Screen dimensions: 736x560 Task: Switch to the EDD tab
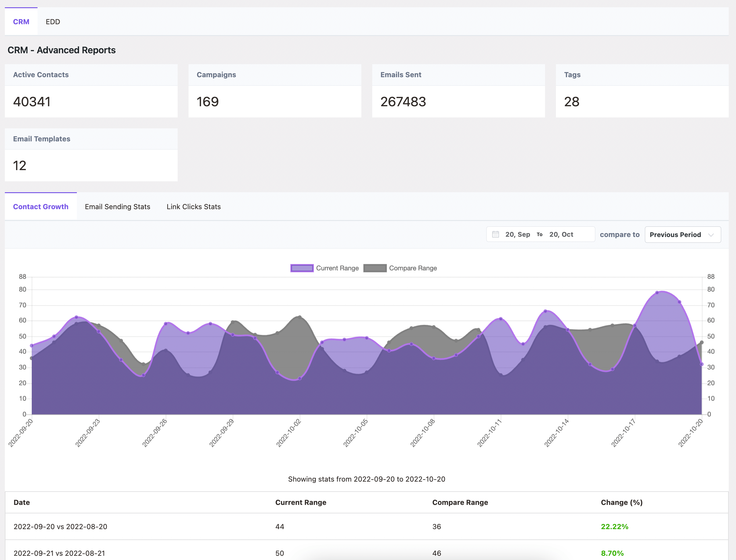point(53,22)
